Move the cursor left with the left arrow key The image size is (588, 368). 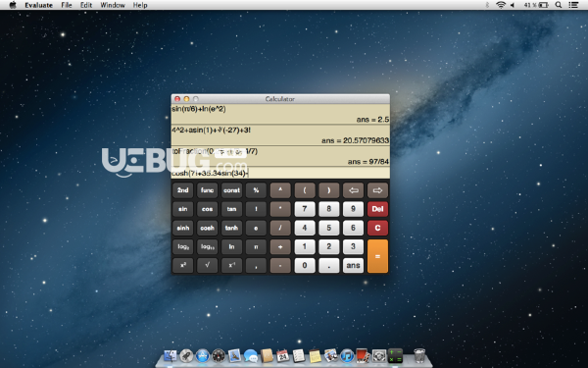[353, 190]
